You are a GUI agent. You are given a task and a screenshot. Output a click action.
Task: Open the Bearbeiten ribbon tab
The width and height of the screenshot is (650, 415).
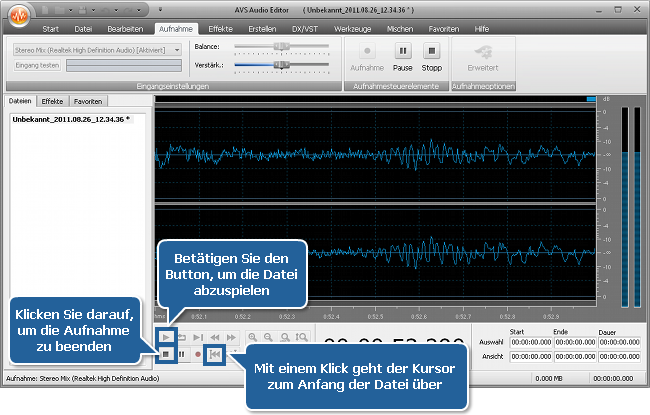[125, 29]
